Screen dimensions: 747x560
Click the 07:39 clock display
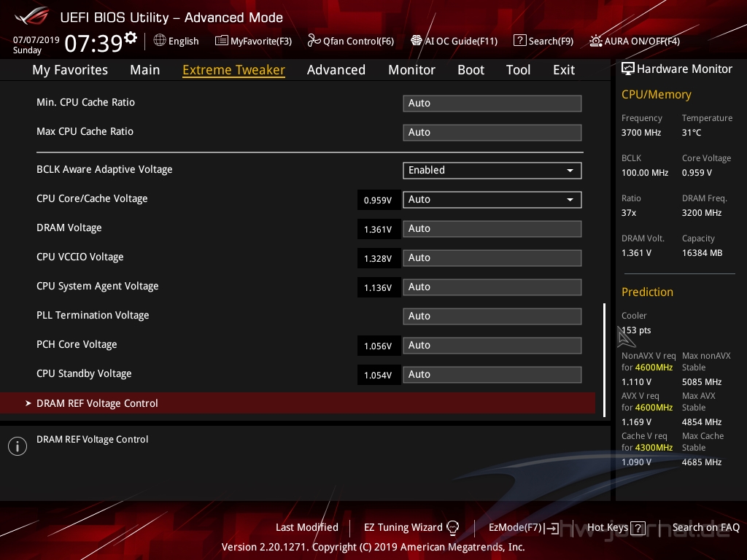[x=94, y=43]
